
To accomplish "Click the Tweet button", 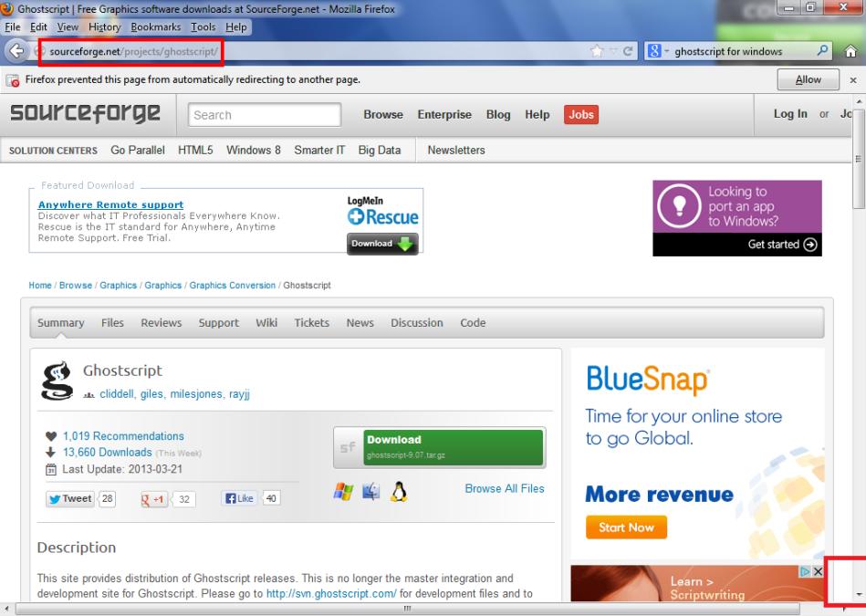I will pos(70,499).
